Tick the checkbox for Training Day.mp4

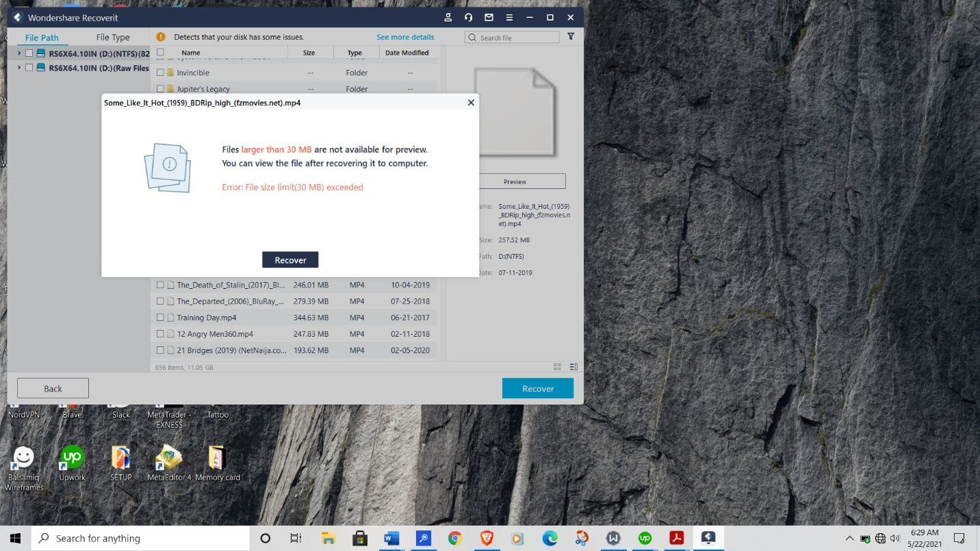160,318
